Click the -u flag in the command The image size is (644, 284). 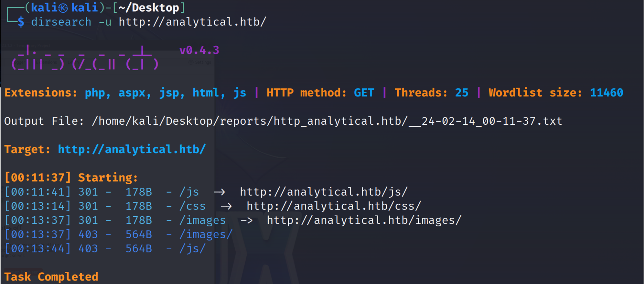[x=105, y=22]
